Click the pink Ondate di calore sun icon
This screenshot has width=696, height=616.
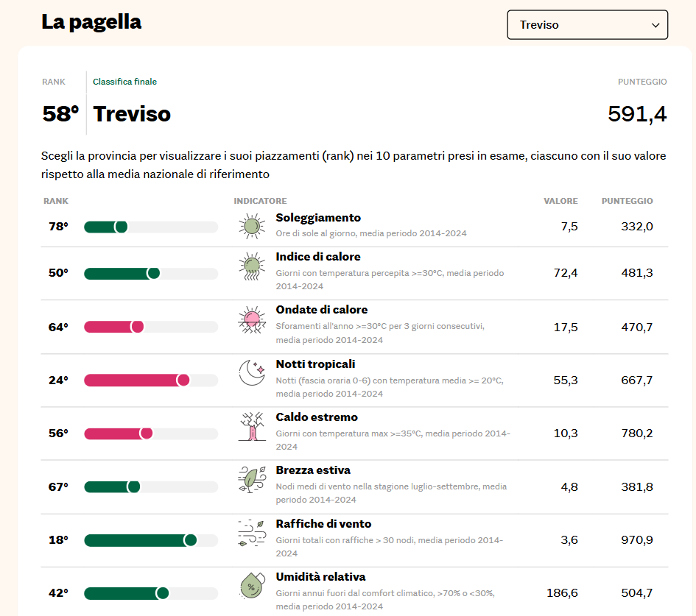[x=252, y=319]
